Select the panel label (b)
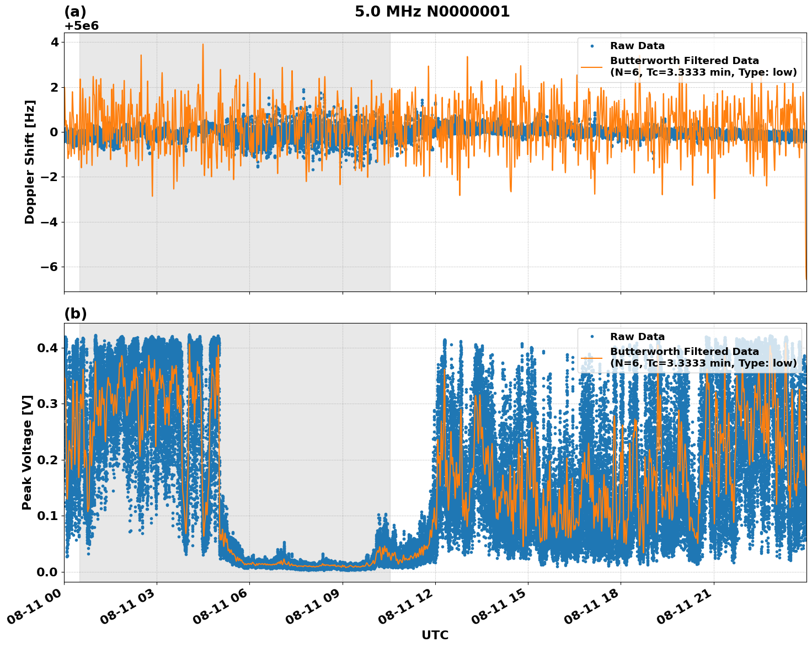Viewport: 812px width, 647px height. point(76,314)
